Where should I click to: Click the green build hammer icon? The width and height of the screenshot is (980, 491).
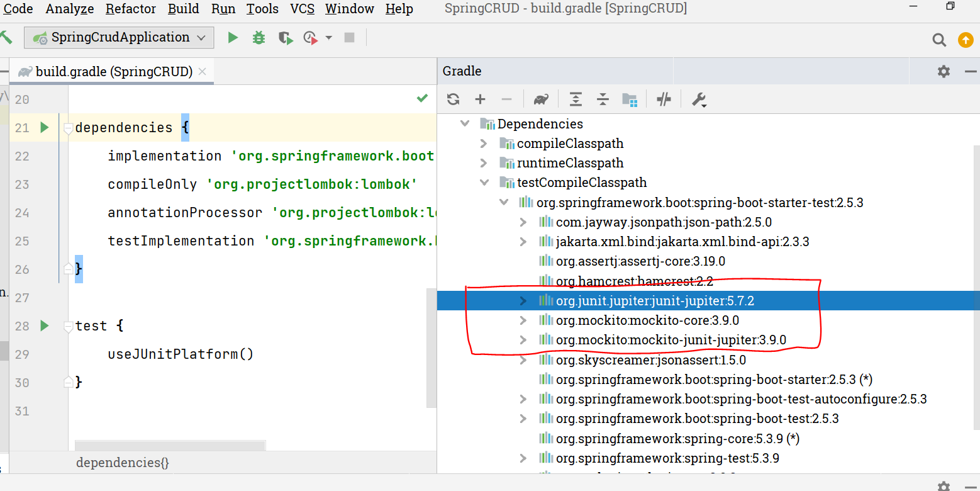click(6, 38)
